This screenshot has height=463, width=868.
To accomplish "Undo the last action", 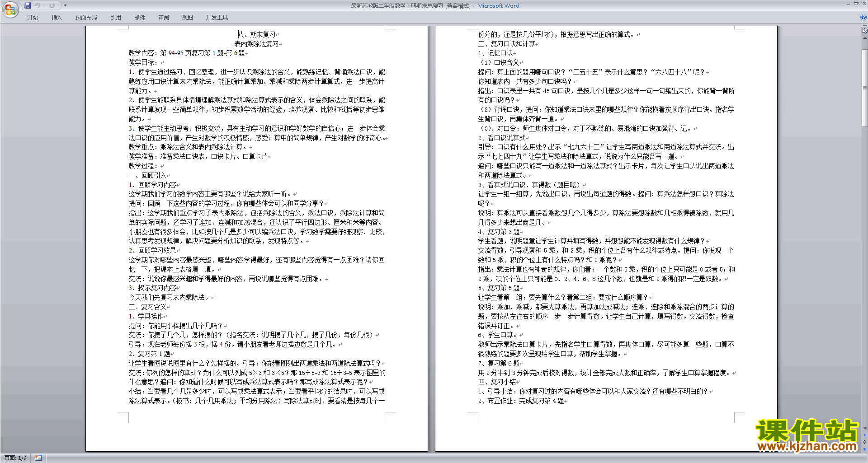I will coord(37,5).
